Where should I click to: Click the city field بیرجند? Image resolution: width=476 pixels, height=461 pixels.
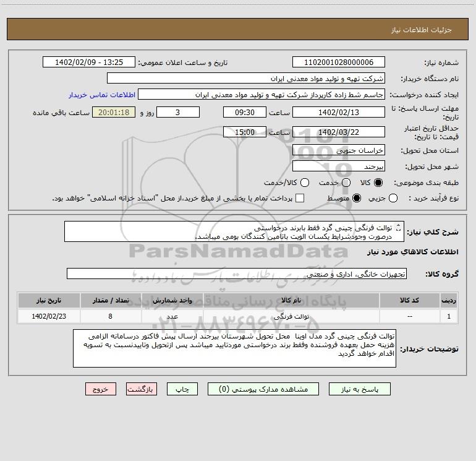tap(339, 166)
